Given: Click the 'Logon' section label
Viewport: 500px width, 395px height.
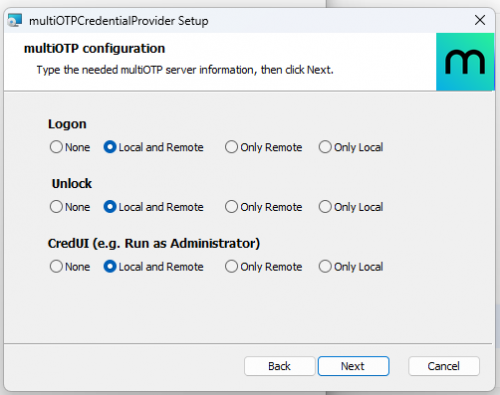Looking at the screenshot, I should coord(67,124).
